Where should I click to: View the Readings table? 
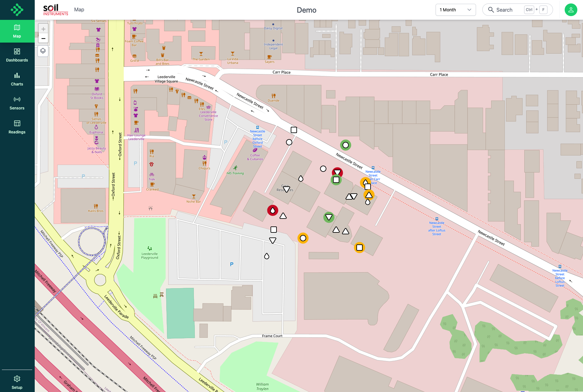17,127
